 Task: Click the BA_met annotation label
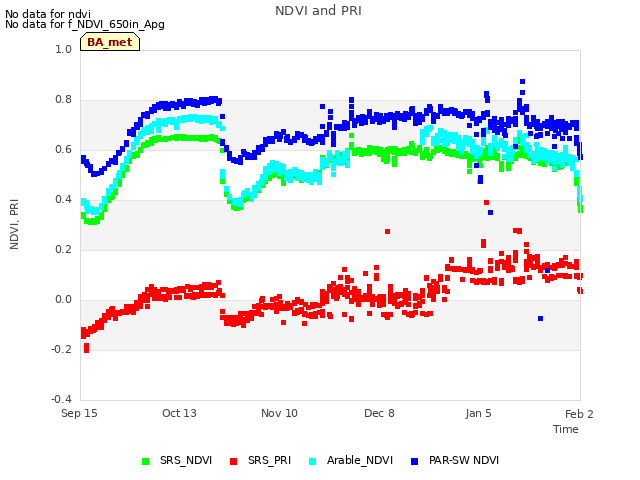pyautogui.click(x=110, y=42)
